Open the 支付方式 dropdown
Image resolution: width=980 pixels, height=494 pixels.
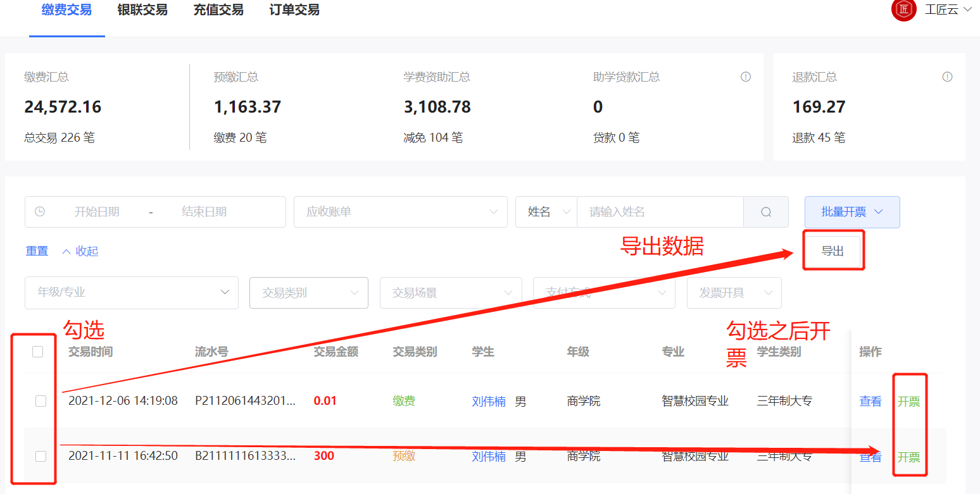pos(604,293)
